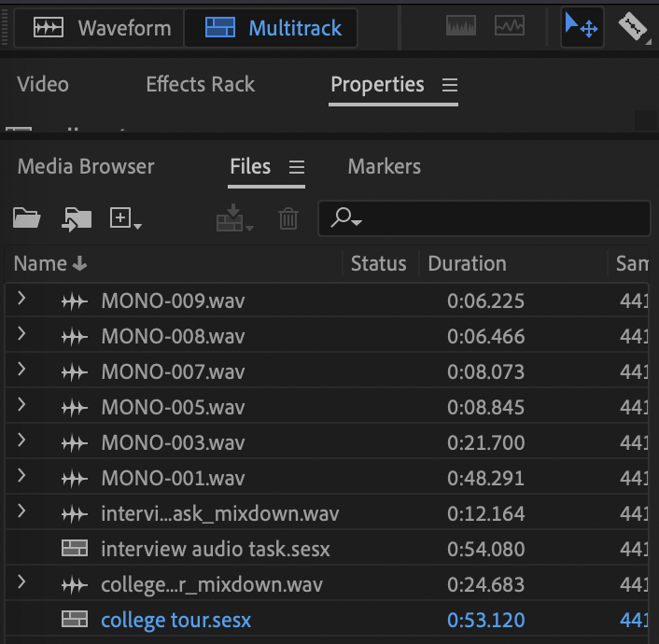Switch to Waveform view
The height and width of the screenshot is (644, 659).
(x=102, y=28)
